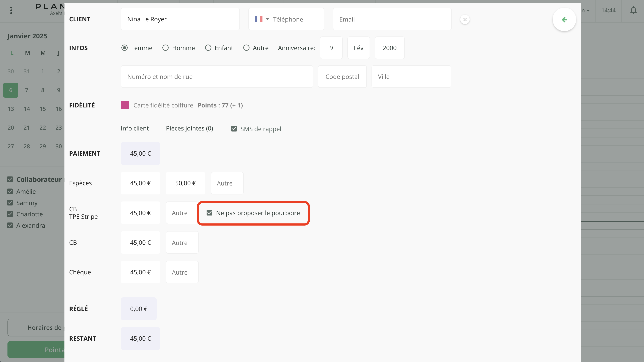The height and width of the screenshot is (362, 644).
Task: Uncheck the Amélie collaborator checkbox
Action: 10,192
